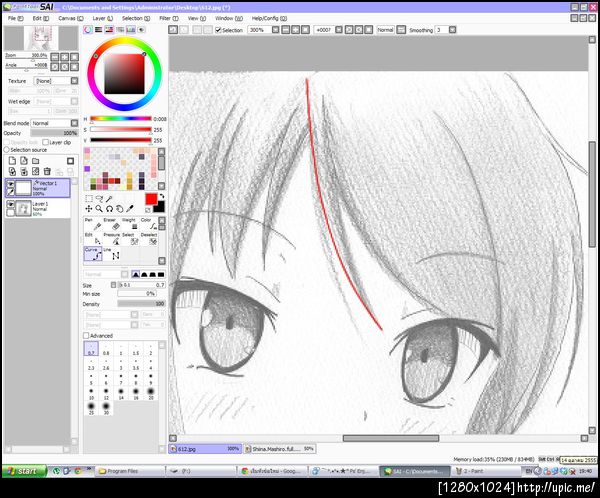
Task: Choose the Lasso selection tool
Action: click(99, 198)
